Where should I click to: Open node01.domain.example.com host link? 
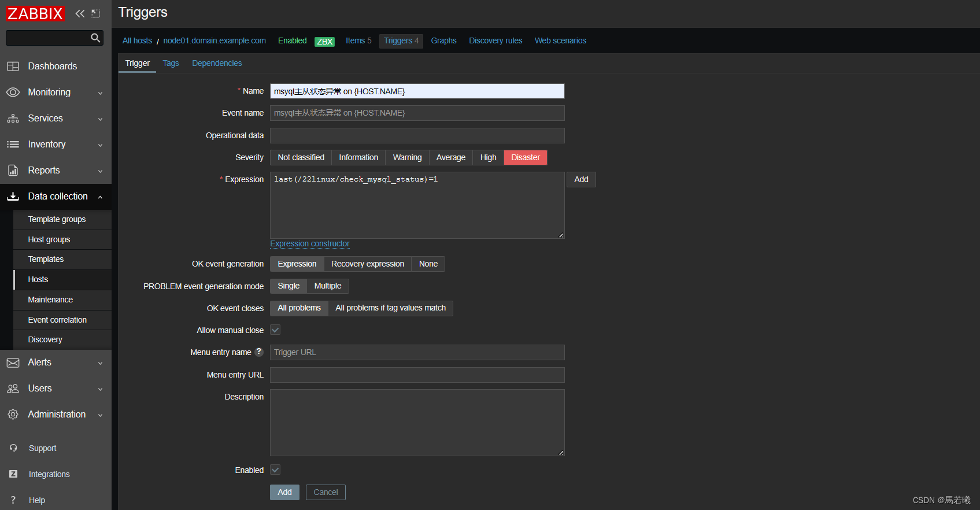pyautogui.click(x=215, y=40)
